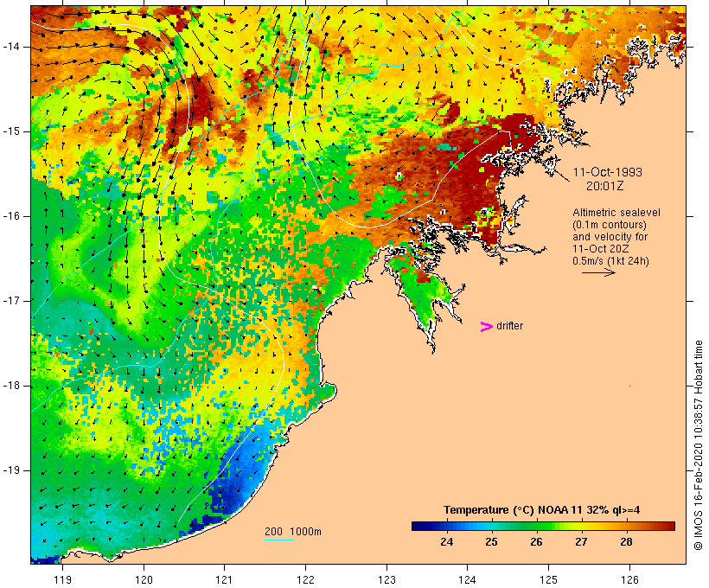Click the longitude axis label '125'
Image resolution: width=709 pixels, height=588 pixels.
click(548, 579)
